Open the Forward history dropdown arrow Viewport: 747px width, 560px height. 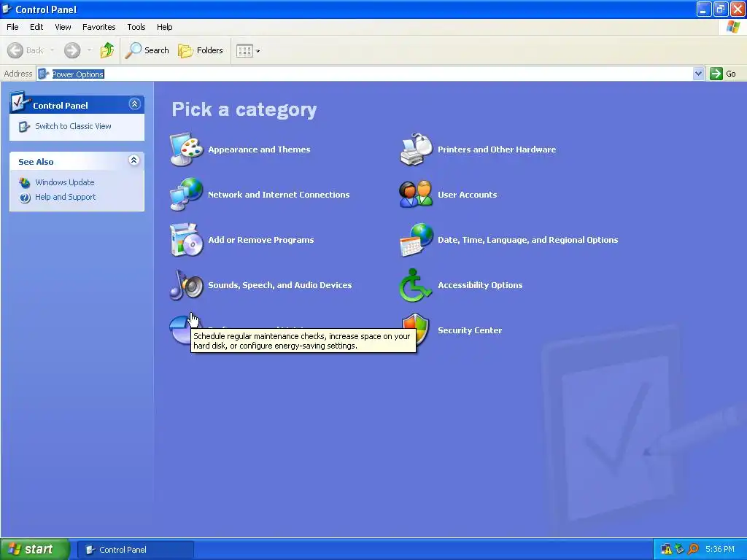(89, 50)
